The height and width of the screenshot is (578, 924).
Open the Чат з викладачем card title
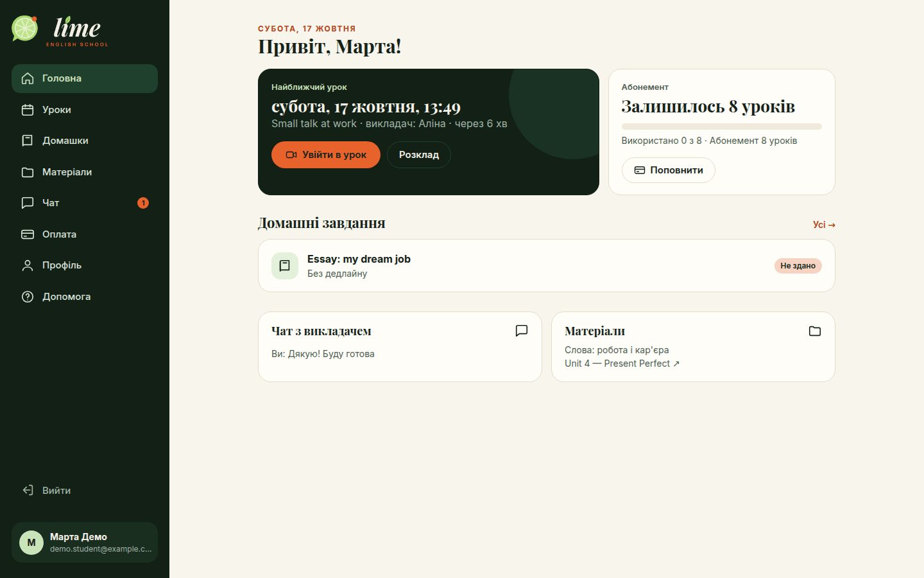click(321, 331)
